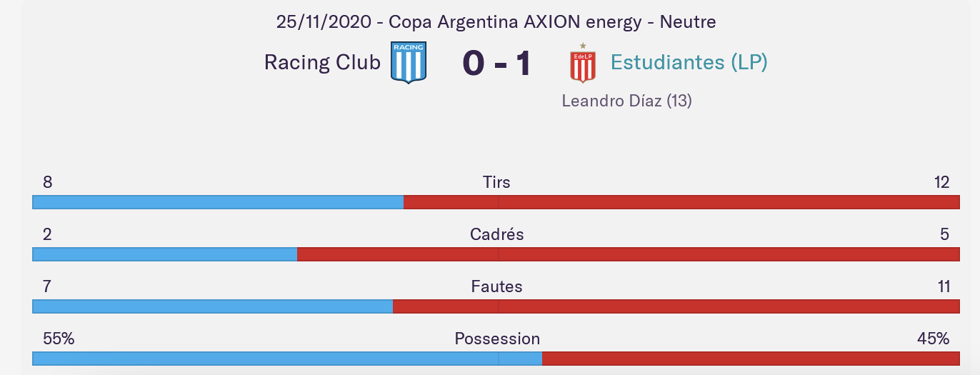This screenshot has width=980, height=375.
Task: Click the 0 - 1 match score
Action: tap(496, 64)
